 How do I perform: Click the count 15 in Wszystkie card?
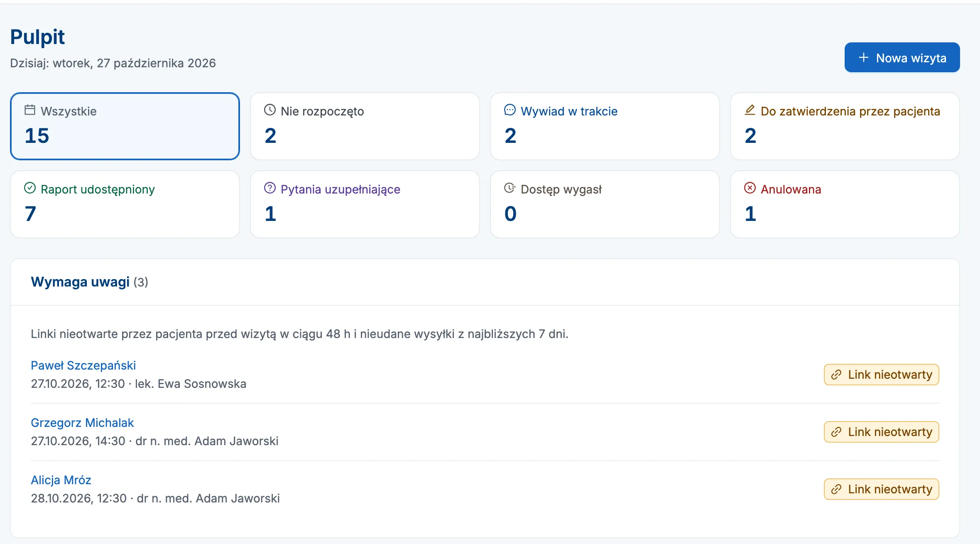coord(37,136)
